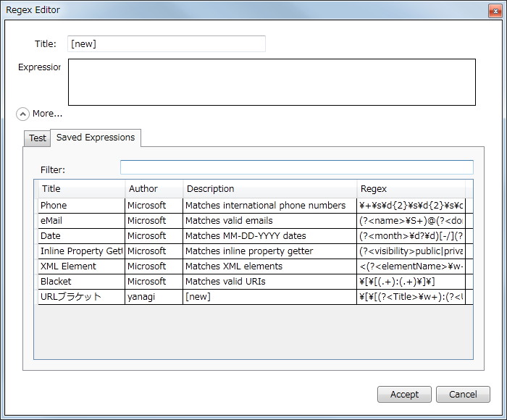Switch to the Test tab
The width and height of the screenshot is (507, 420).
click(x=38, y=138)
